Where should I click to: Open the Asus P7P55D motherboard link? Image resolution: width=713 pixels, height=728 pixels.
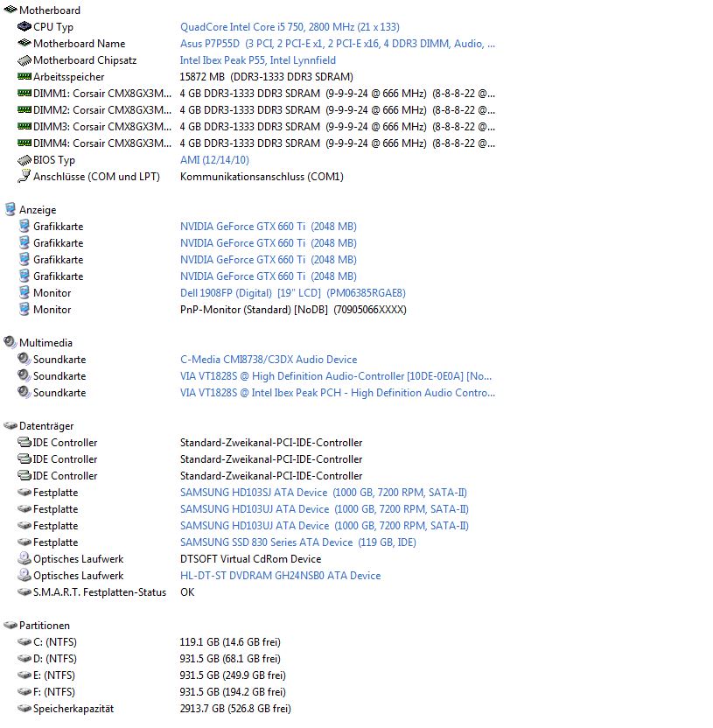pyautogui.click(x=338, y=44)
